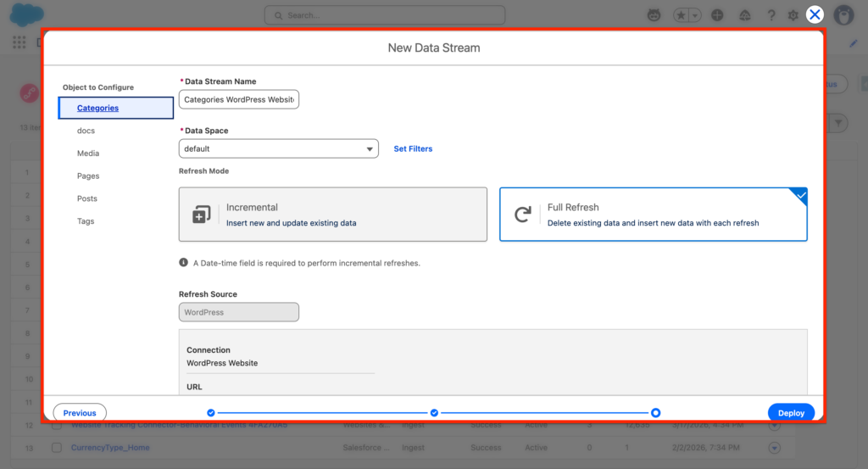
Task: Click the Data Stream Name input field
Action: click(239, 100)
